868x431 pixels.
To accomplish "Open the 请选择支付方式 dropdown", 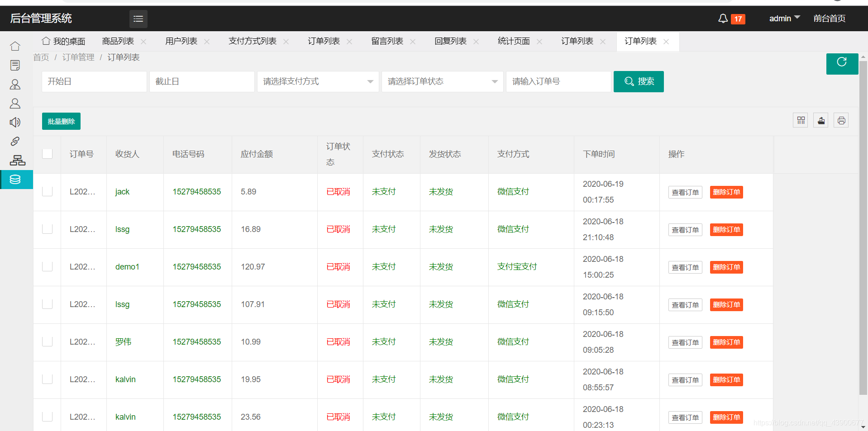I will coord(318,81).
